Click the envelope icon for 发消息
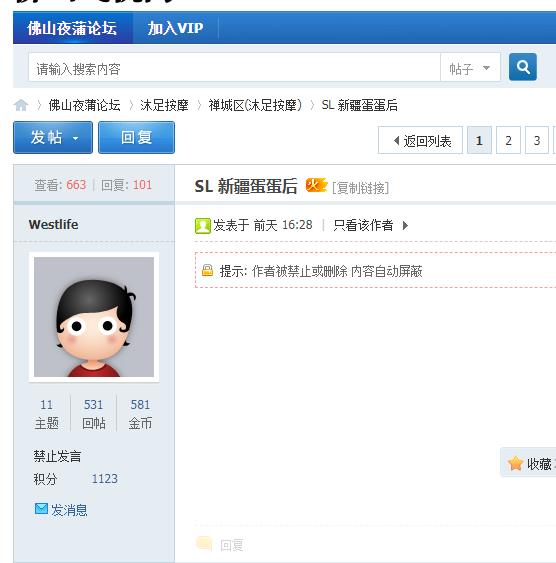 point(41,508)
